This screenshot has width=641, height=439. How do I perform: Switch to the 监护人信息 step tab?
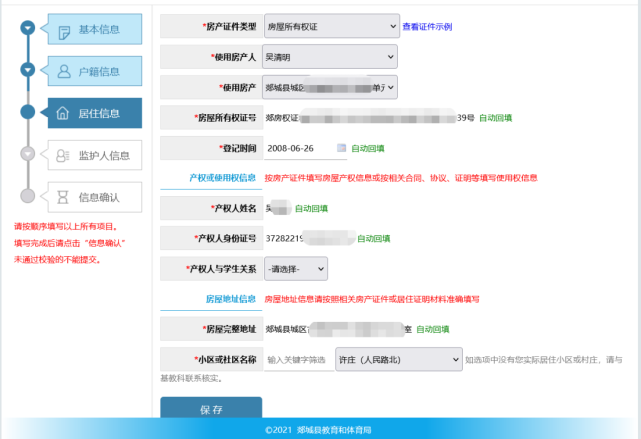click(x=95, y=155)
